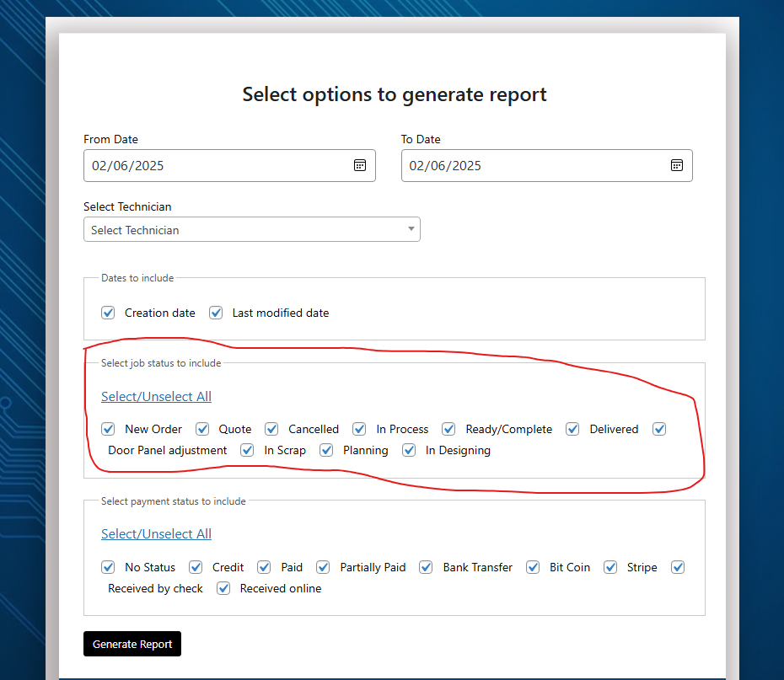Toggle the Received online checkbox

[223, 588]
